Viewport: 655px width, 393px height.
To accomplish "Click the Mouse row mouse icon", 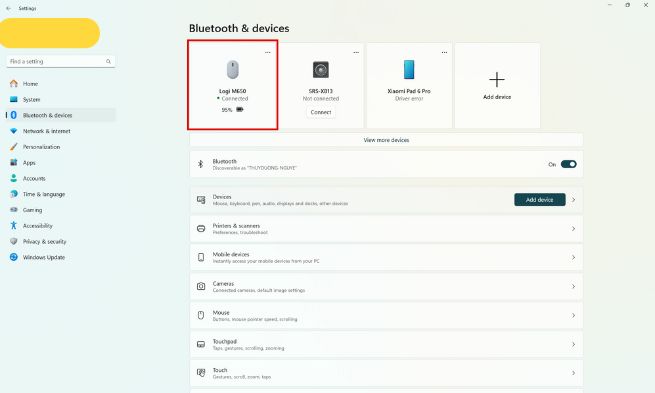I will [201, 315].
